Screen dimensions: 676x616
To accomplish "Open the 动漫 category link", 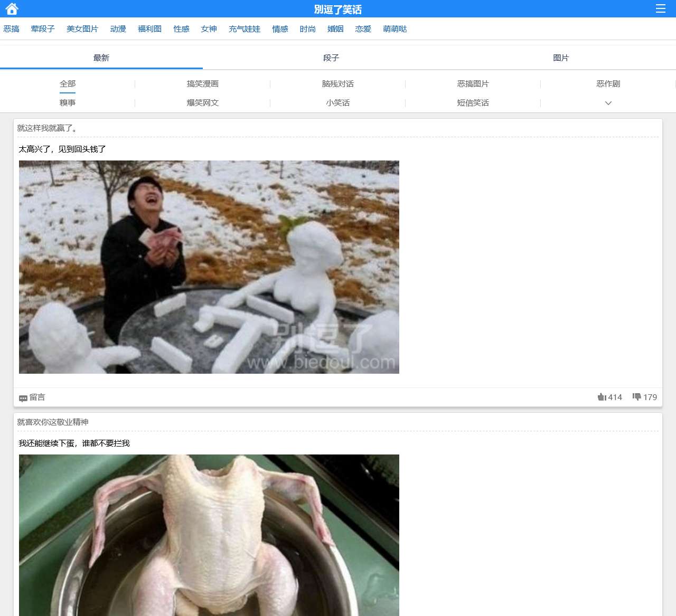I will pos(118,29).
